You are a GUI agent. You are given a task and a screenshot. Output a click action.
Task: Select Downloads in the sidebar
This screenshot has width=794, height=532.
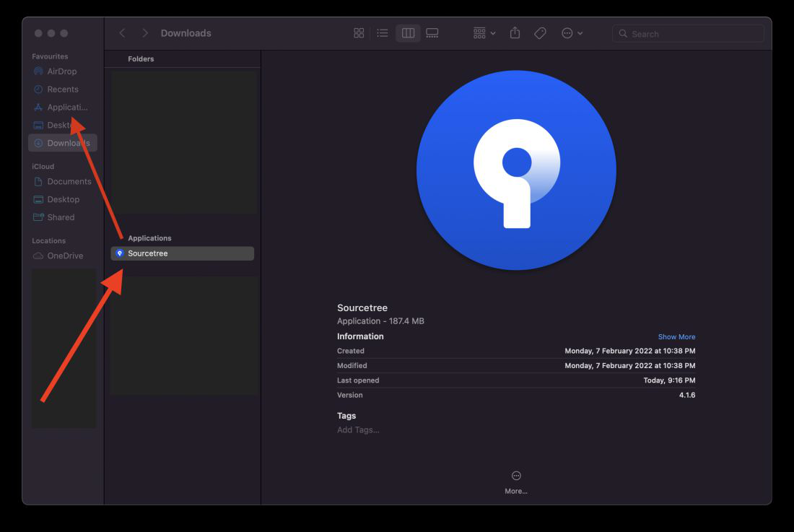point(62,143)
